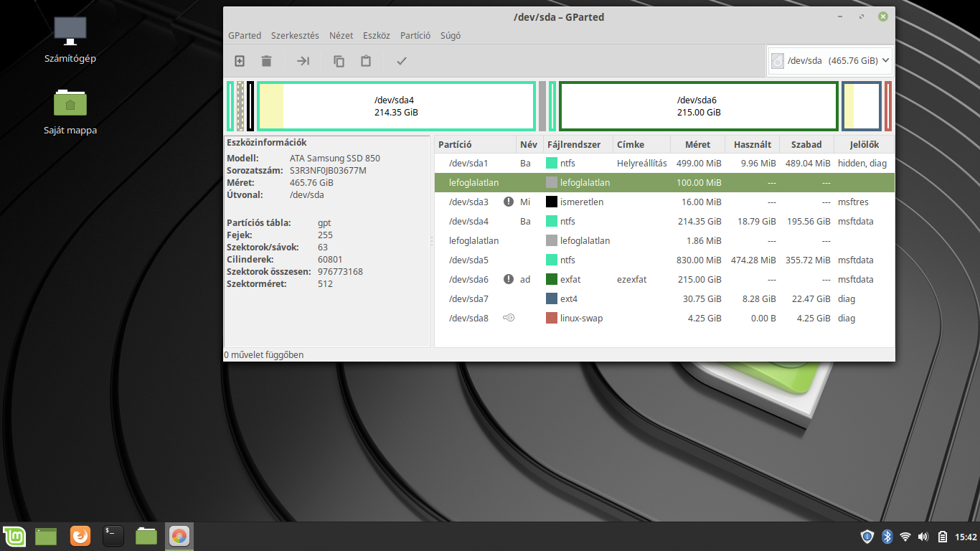The image size is (980, 551).
Task: Click the Partíció column header
Action: pyautogui.click(x=476, y=144)
